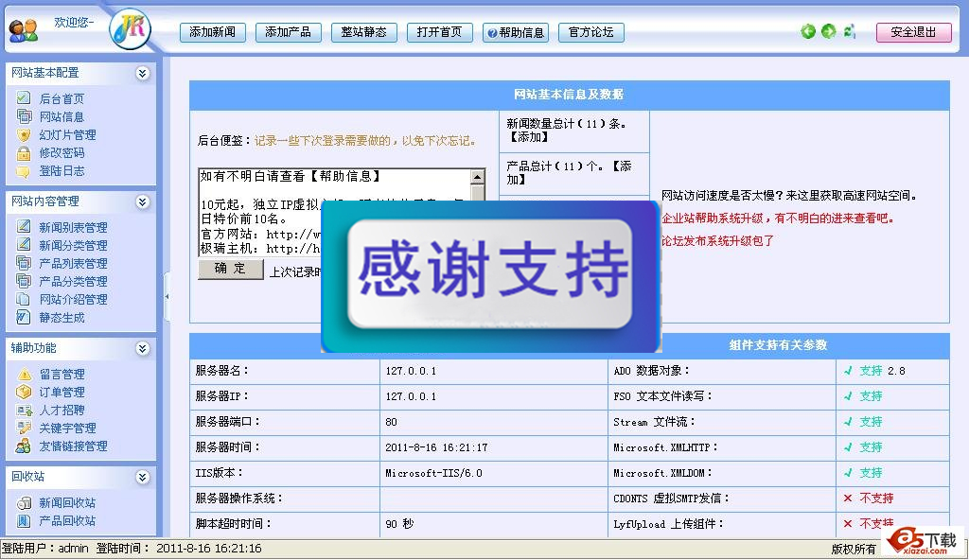Open 订单管理 in the sidebar
Viewport: 969px width, 560px height.
point(62,392)
